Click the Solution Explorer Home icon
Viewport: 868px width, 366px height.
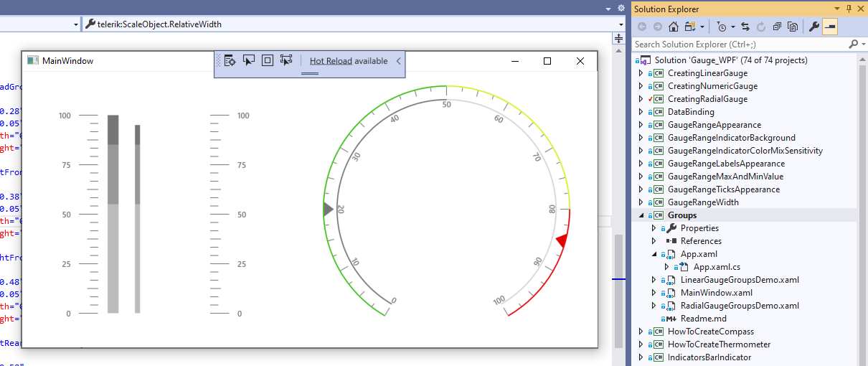[674, 27]
